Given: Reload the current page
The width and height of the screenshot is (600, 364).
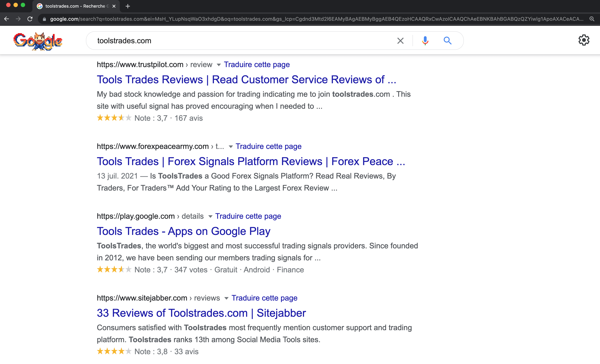Looking at the screenshot, I should click(30, 19).
